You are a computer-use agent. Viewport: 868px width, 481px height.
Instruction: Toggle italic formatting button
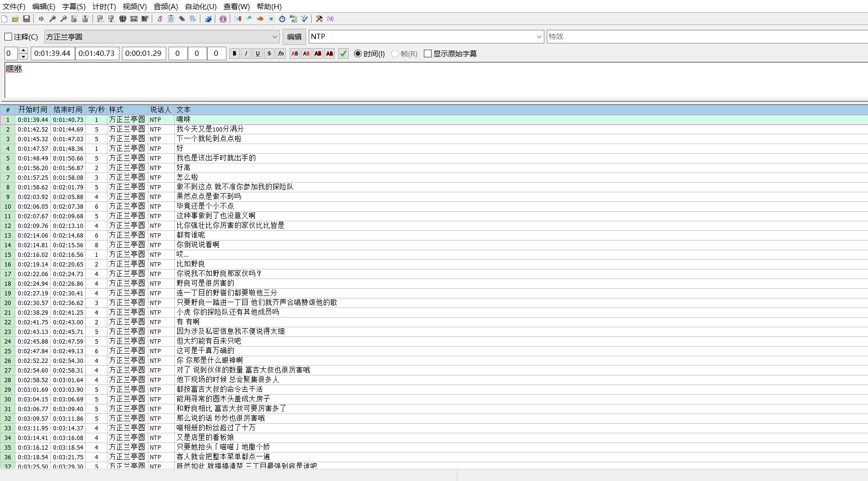click(x=246, y=53)
